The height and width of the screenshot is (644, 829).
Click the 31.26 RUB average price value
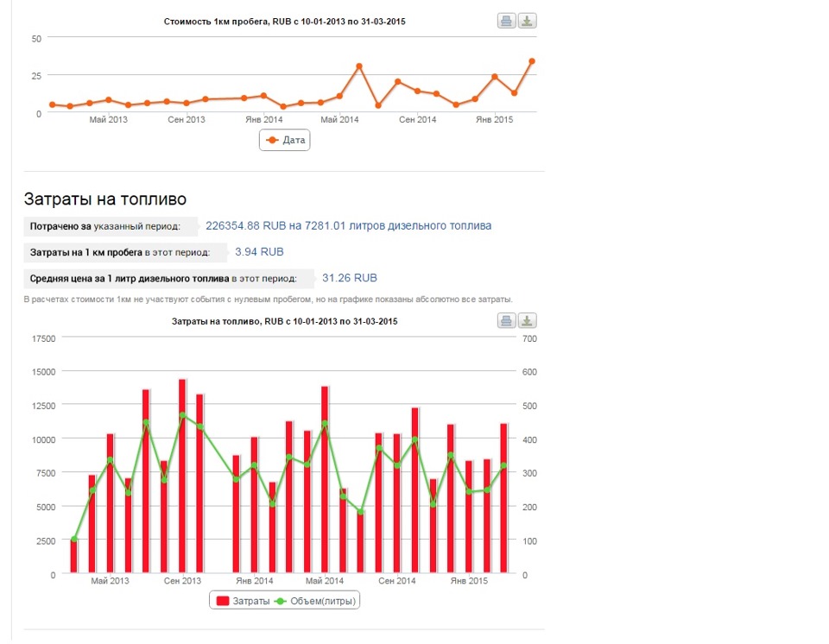coord(350,278)
